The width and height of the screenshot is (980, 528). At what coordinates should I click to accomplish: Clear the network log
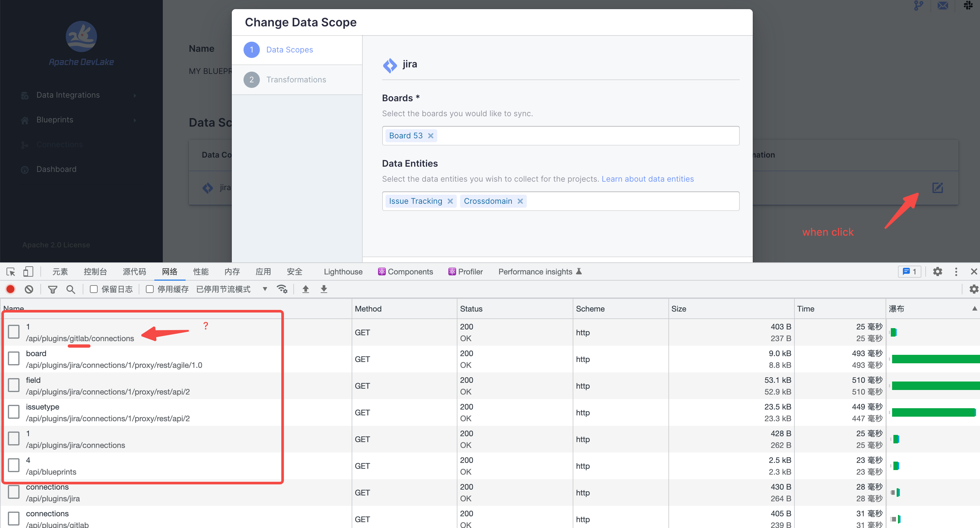[29, 289]
